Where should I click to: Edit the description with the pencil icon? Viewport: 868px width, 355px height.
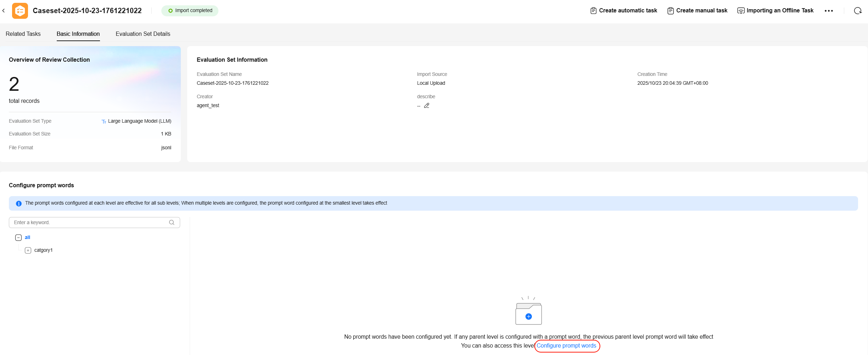pos(427,106)
